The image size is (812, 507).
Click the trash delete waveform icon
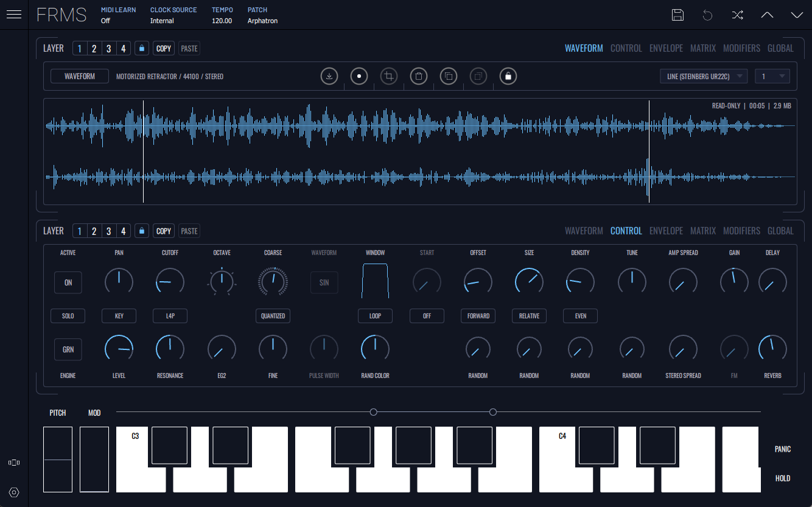pyautogui.click(x=419, y=77)
